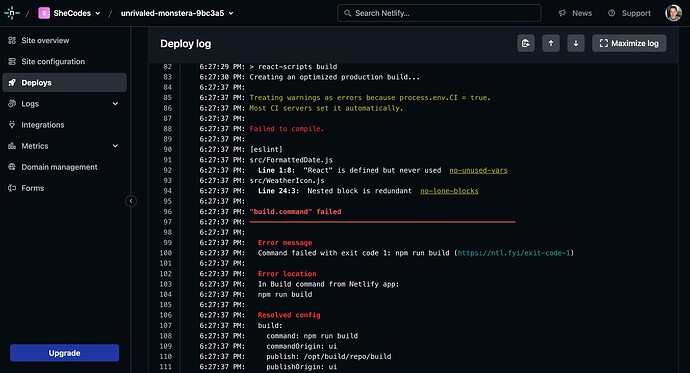Click the Forms icon
690x373 pixels.
[x=12, y=188]
